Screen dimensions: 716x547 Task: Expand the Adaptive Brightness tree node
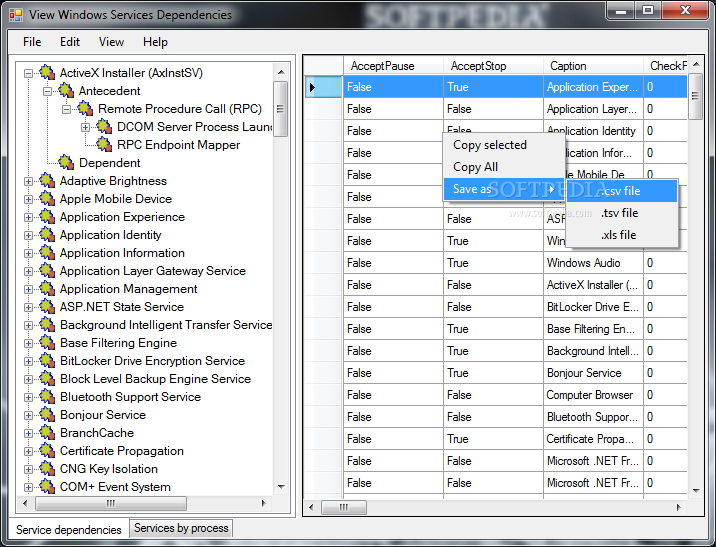(x=28, y=181)
